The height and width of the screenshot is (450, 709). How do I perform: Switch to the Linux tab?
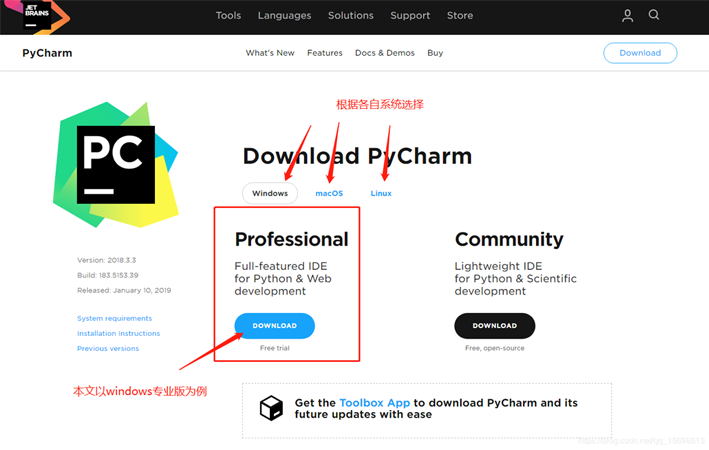click(x=381, y=193)
